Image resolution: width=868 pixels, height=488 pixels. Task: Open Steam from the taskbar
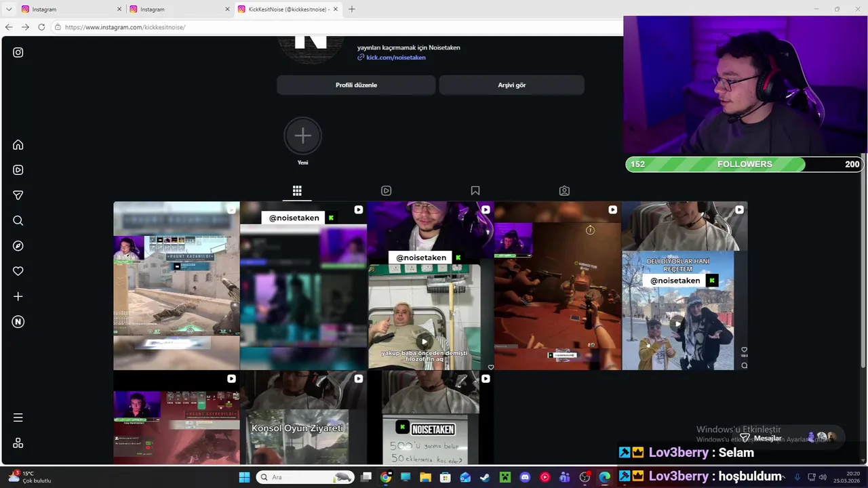coord(485,477)
